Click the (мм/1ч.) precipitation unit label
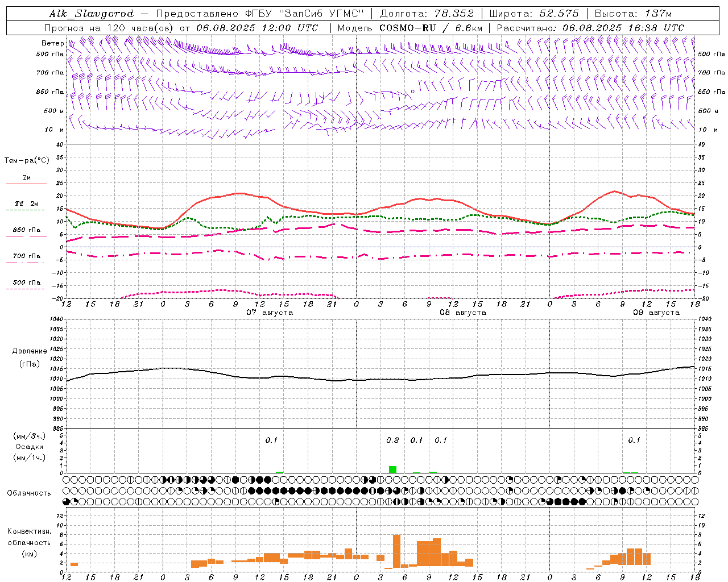This screenshot has height=582, width=728. pos(30,458)
